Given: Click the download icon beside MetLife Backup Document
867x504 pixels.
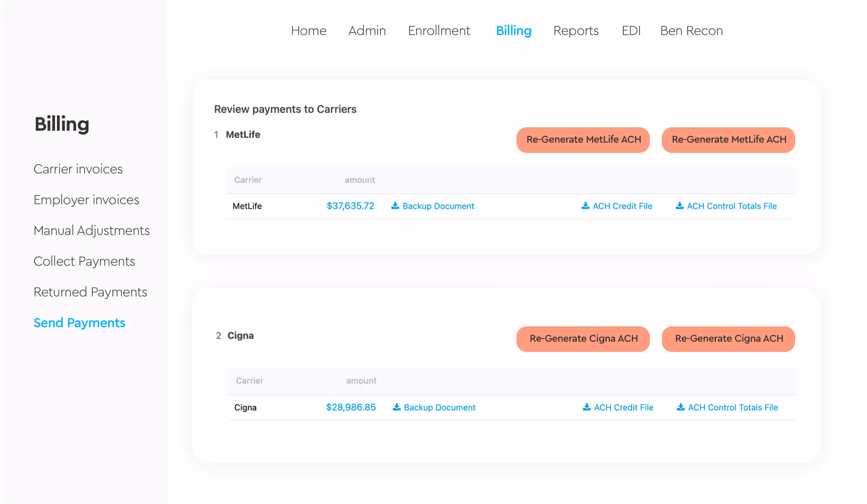Looking at the screenshot, I should (395, 206).
